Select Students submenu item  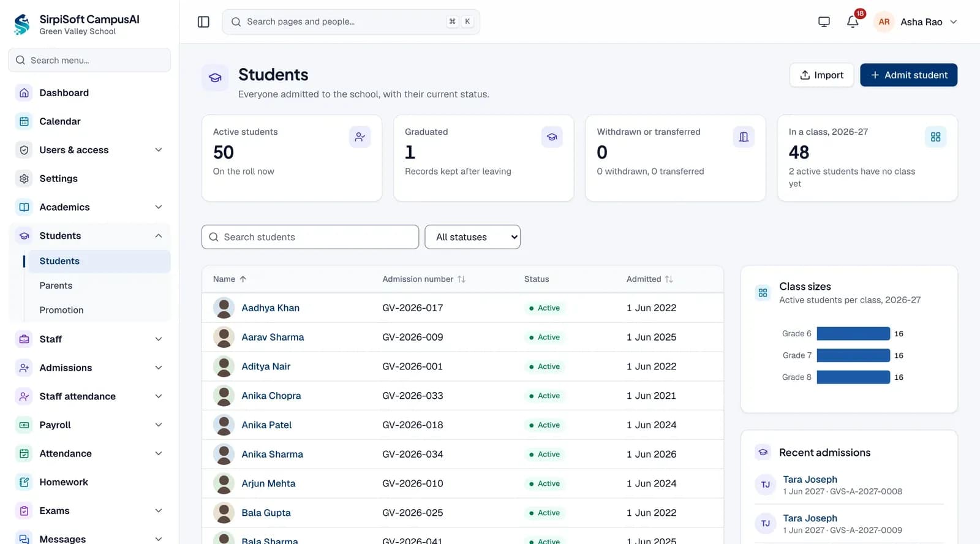(99, 261)
